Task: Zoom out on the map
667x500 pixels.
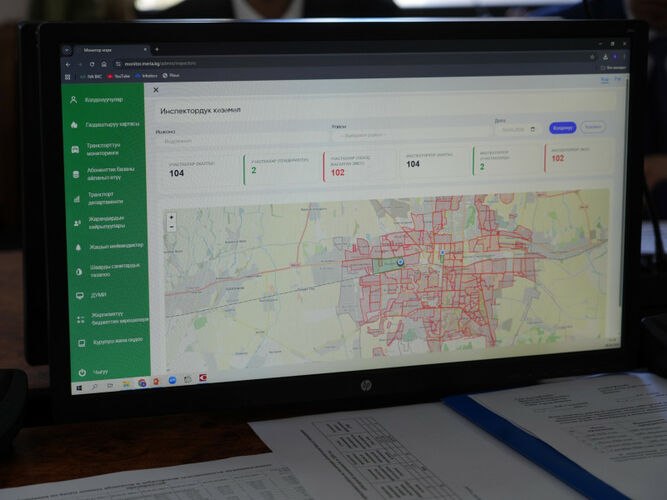Action: pos(171,227)
